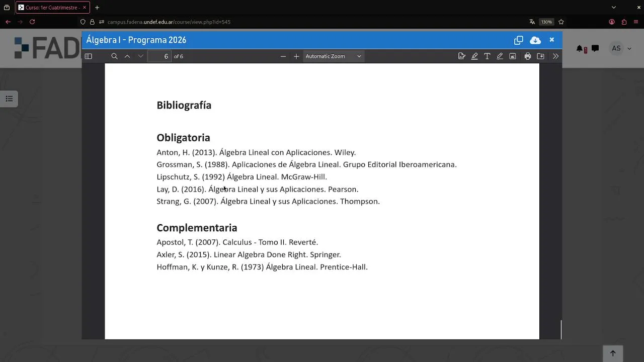Click the Apostol, T. (2007) reference line
The height and width of the screenshot is (362, 644).
237,242
